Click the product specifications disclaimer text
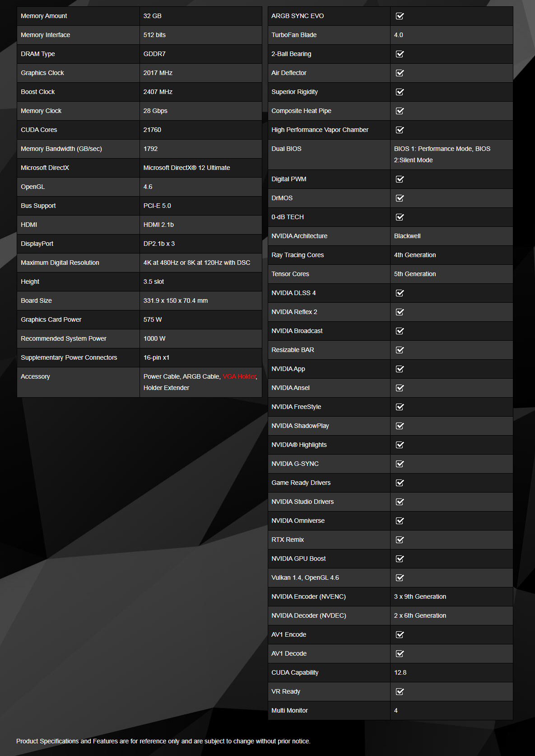535x756 pixels. pos(163,741)
